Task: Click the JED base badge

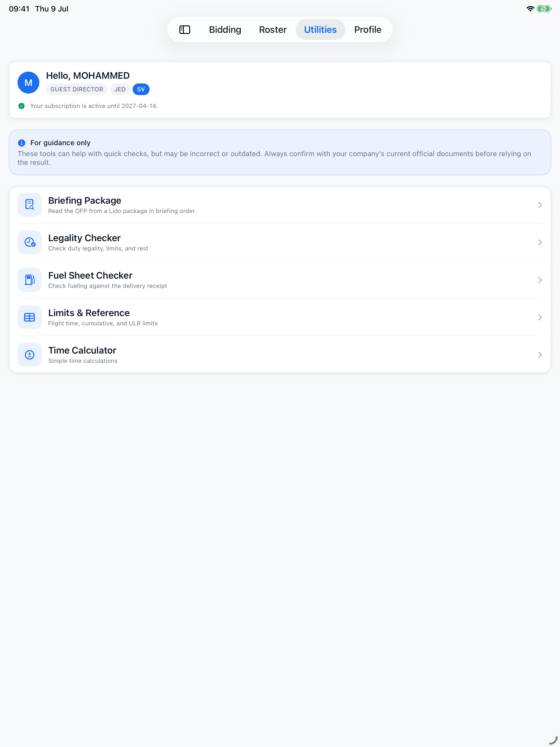Action: [x=120, y=89]
